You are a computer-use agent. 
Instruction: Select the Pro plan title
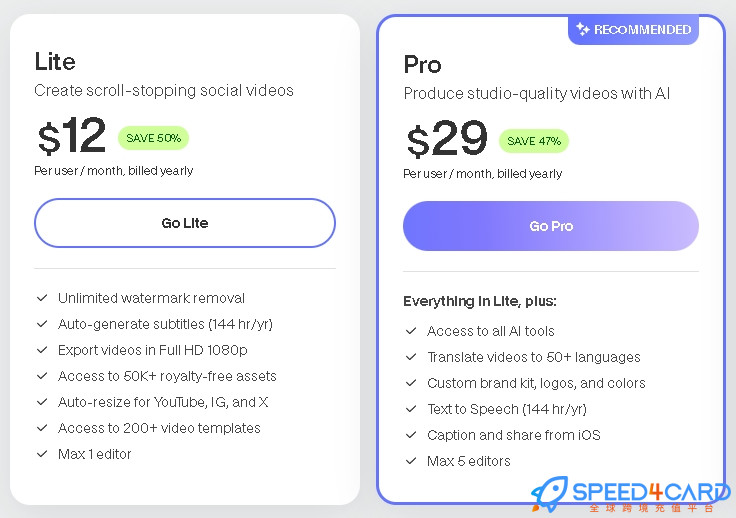pos(422,65)
